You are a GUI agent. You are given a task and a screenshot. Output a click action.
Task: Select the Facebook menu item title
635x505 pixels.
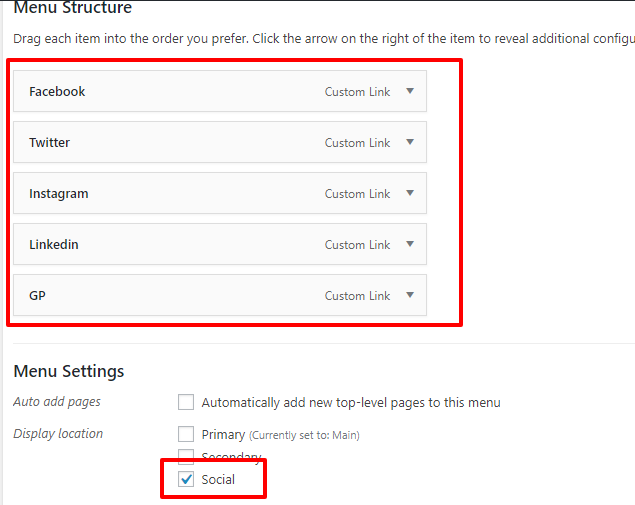pyautogui.click(x=57, y=92)
